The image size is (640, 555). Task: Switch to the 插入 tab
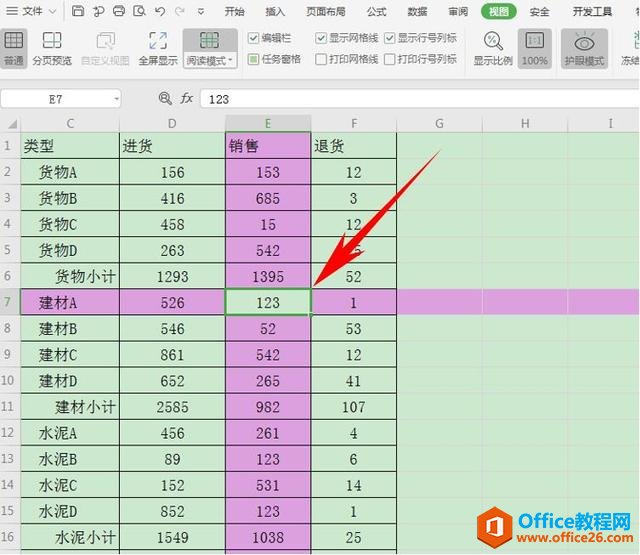point(275,11)
